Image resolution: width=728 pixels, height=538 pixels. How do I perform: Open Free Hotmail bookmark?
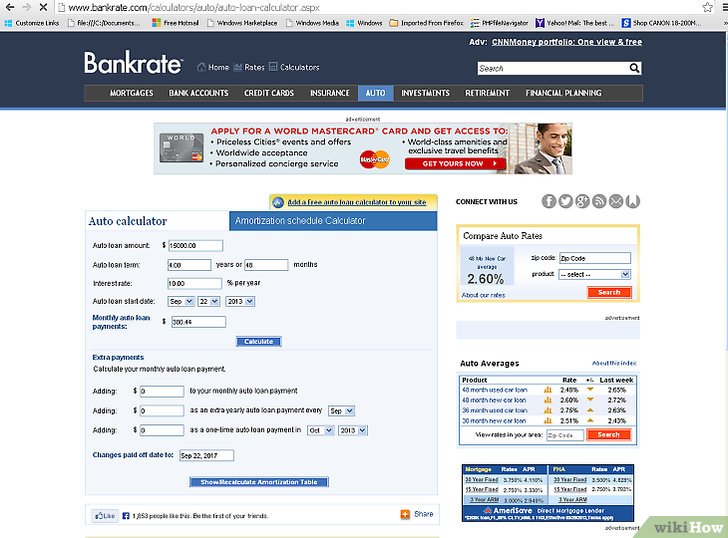coord(176,23)
